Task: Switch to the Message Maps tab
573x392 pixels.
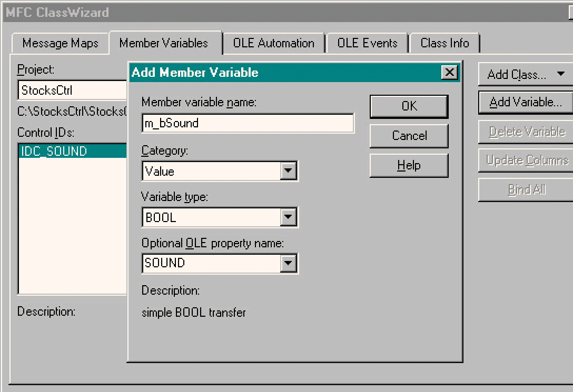Action: pos(60,43)
